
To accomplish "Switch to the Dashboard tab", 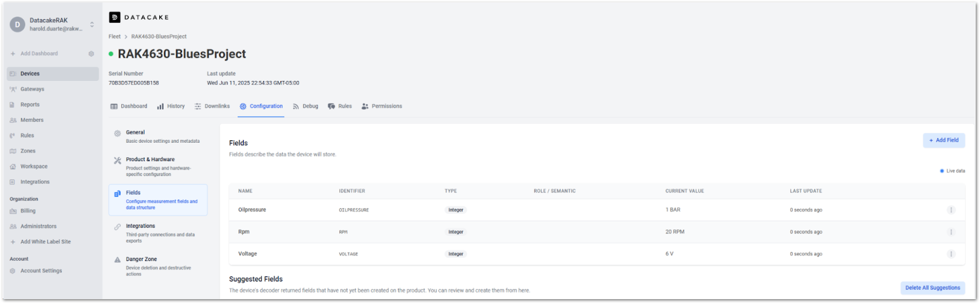I will tap(129, 107).
